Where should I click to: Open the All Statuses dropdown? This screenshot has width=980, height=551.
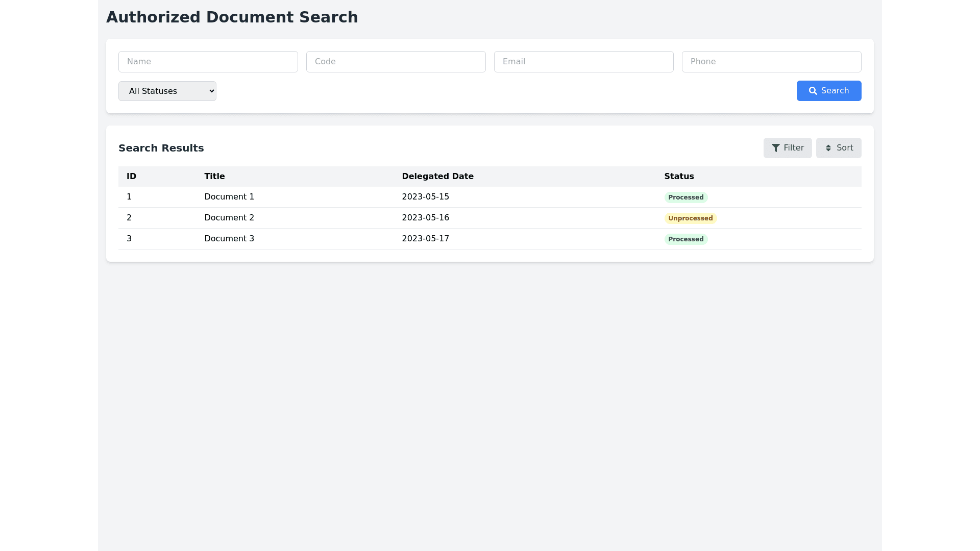coord(167,91)
